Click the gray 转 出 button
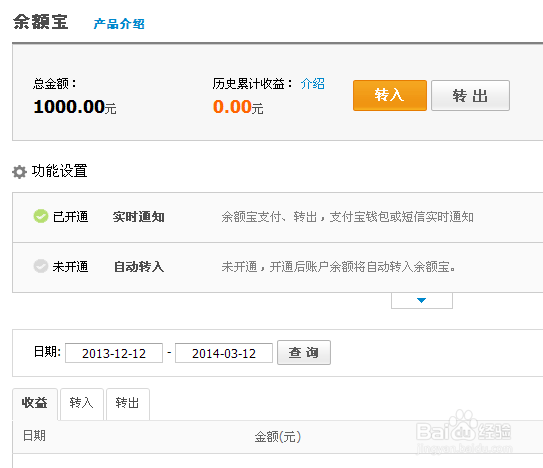This screenshot has height=468, width=543. tap(470, 95)
